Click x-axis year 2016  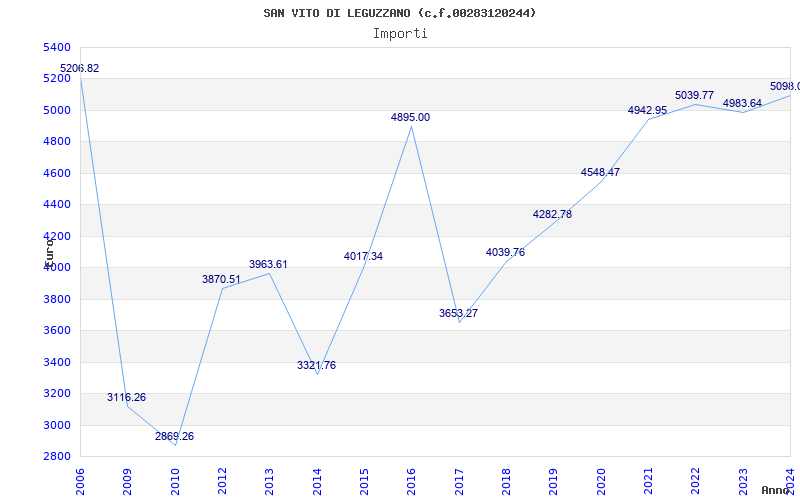[412, 481]
